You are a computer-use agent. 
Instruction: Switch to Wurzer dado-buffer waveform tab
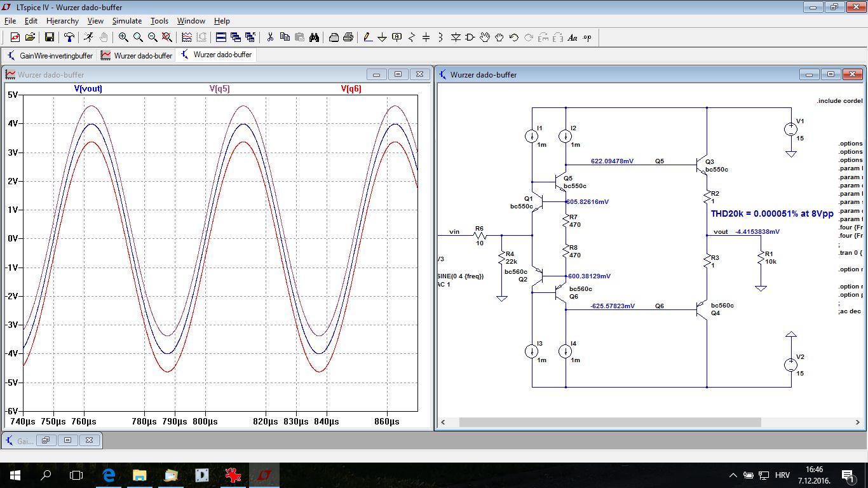click(137, 55)
